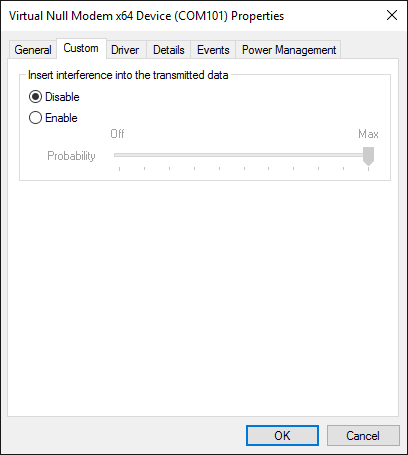Open the Power Management tab
Screen dimensions: 408x455
pos(289,50)
